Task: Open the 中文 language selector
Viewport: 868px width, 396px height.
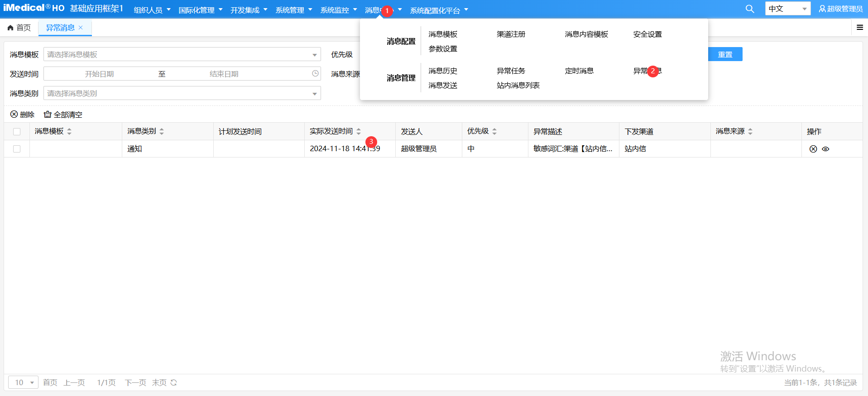Action: coord(787,9)
